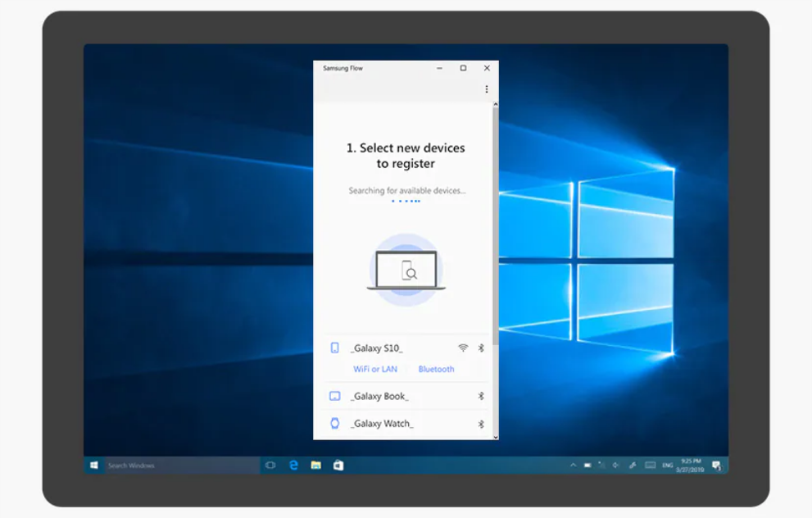Click the watch icon beside Galaxy Watch

pyautogui.click(x=335, y=423)
